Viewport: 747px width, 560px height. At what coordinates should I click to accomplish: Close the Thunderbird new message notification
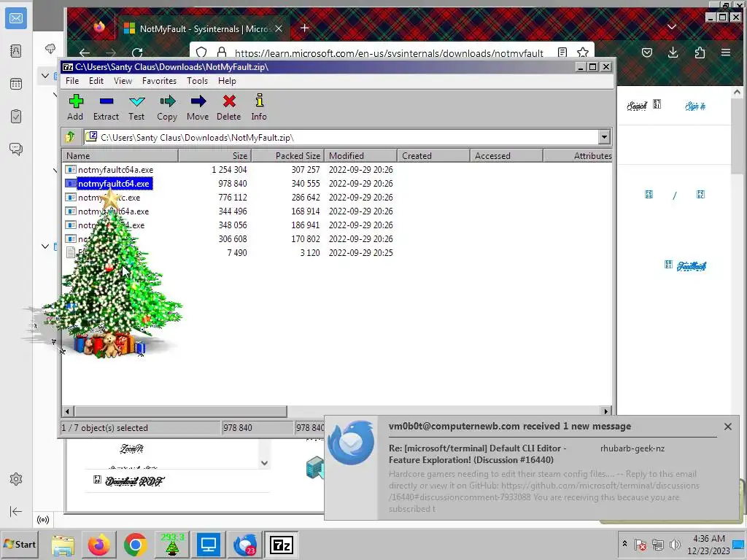coord(727,427)
